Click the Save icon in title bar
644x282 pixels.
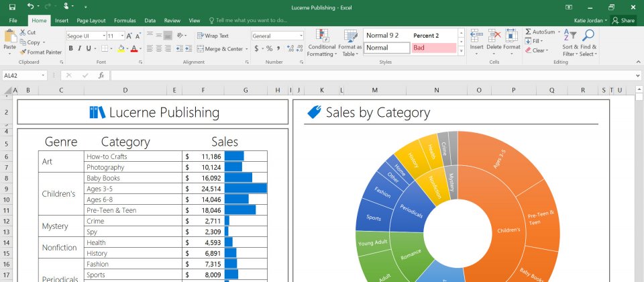[x=12, y=7]
